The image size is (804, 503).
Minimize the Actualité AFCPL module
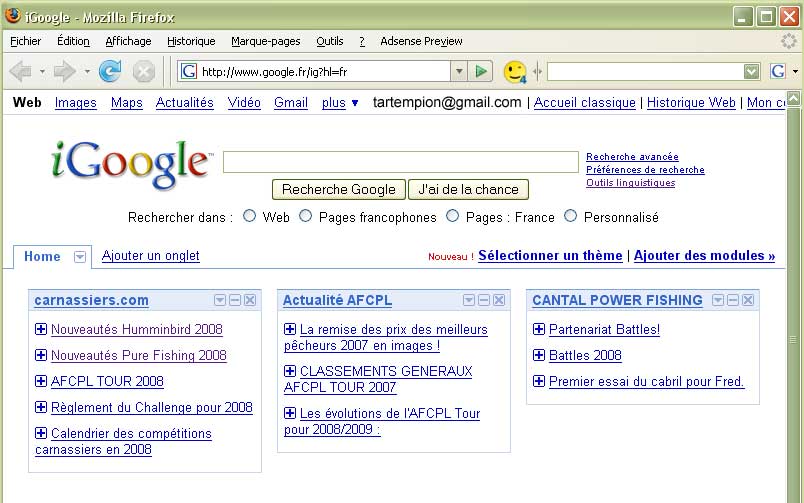pos(484,300)
